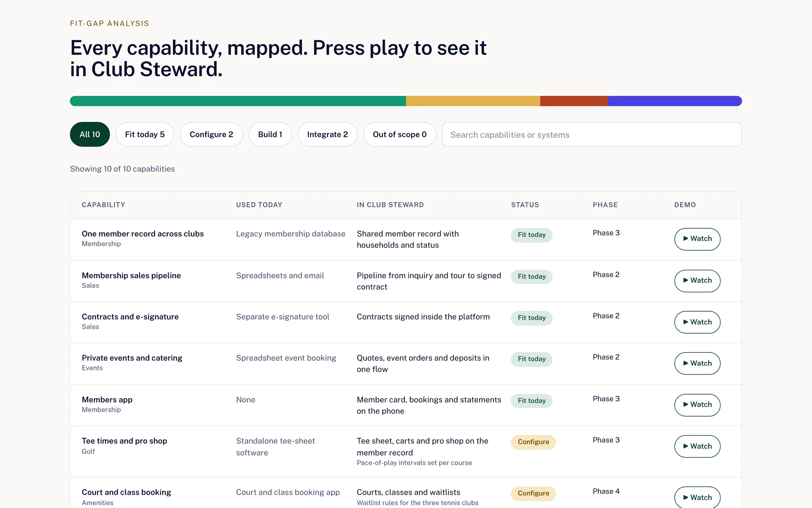This screenshot has width=812, height=508.
Task: Click the Phase column header
Action: (605, 205)
